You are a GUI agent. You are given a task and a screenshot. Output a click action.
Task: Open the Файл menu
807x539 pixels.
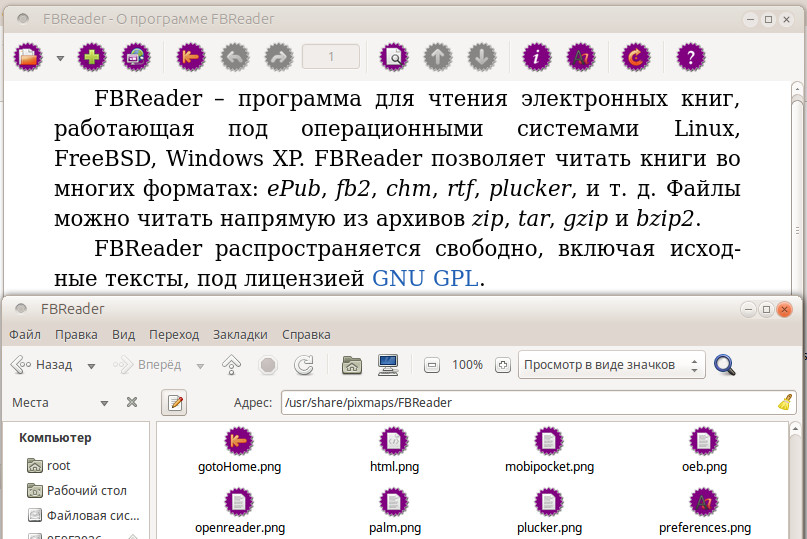pyautogui.click(x=25, y=335)
